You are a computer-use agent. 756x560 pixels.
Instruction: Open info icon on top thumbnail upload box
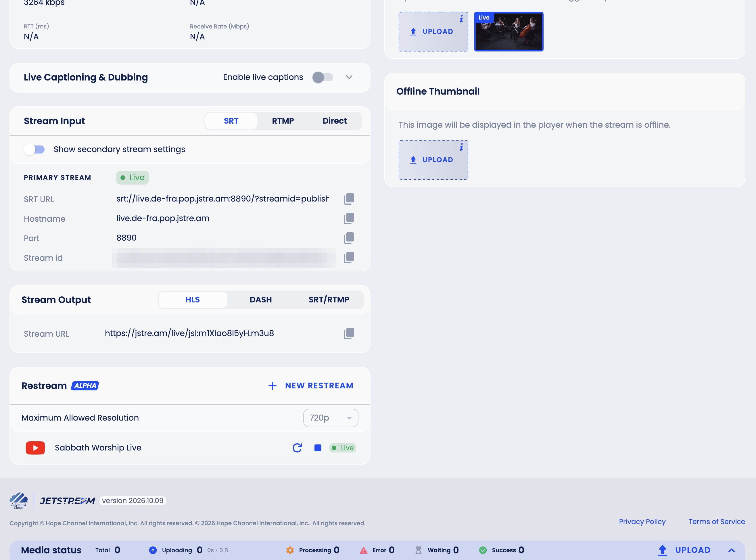(x=461, y=19)
